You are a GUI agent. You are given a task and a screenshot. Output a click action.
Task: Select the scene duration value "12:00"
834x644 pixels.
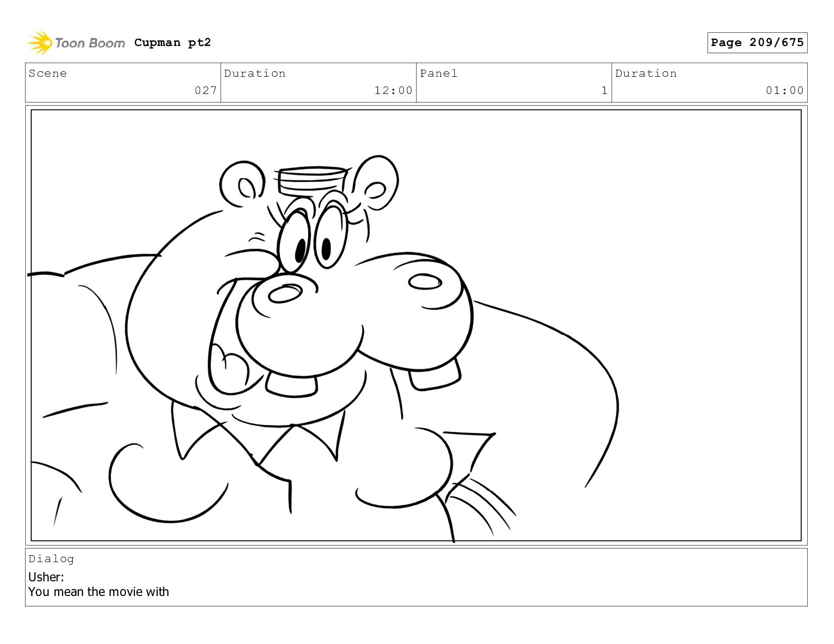(393, 90)
